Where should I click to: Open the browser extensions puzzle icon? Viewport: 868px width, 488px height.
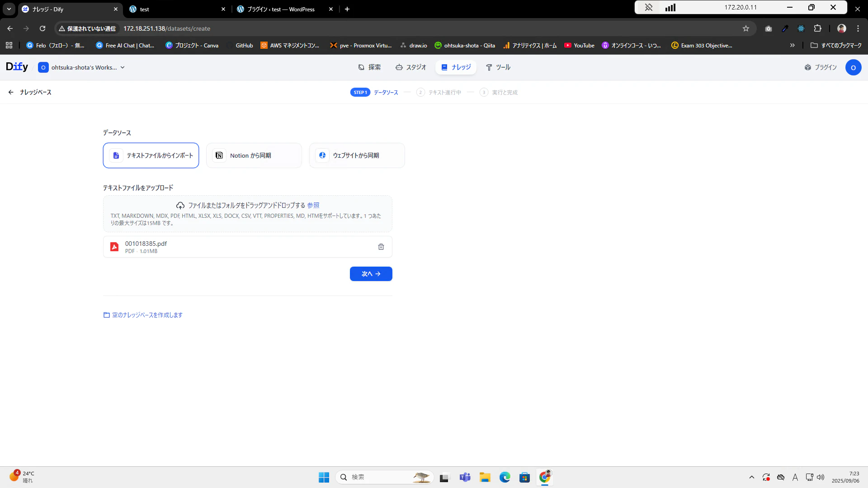point(817,28)
